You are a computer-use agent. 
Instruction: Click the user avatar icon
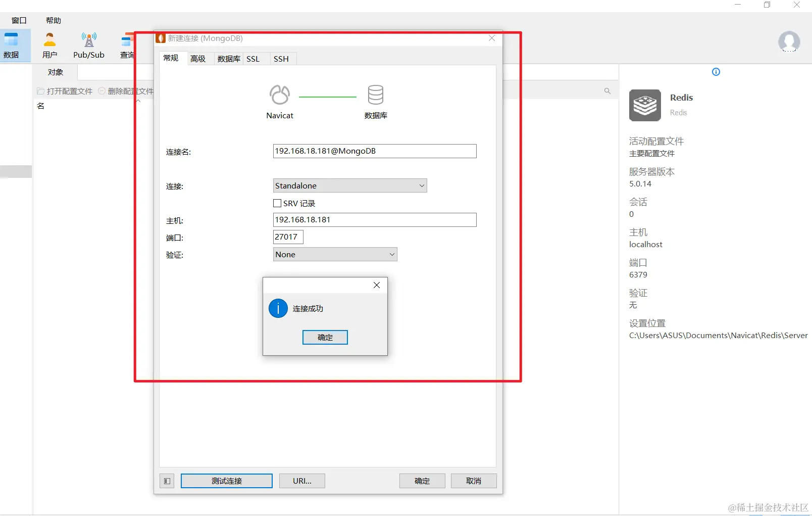789,41
